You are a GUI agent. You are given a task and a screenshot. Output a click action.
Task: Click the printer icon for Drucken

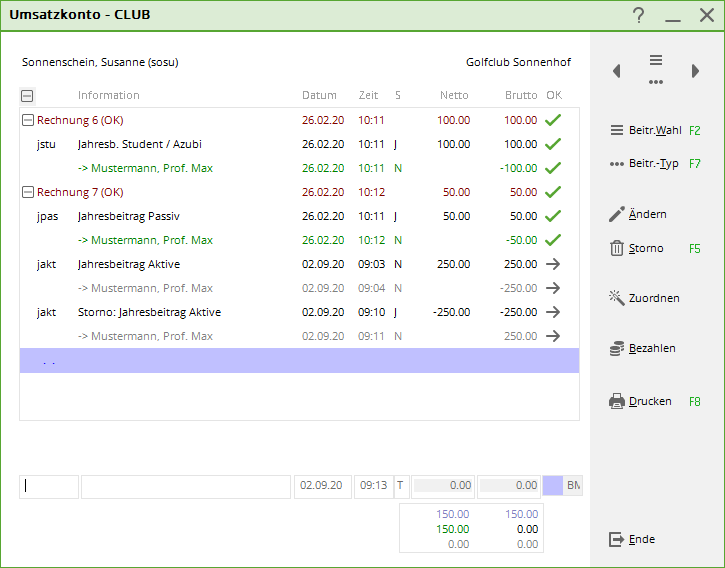pyautogui.click(x=617, y=401)
